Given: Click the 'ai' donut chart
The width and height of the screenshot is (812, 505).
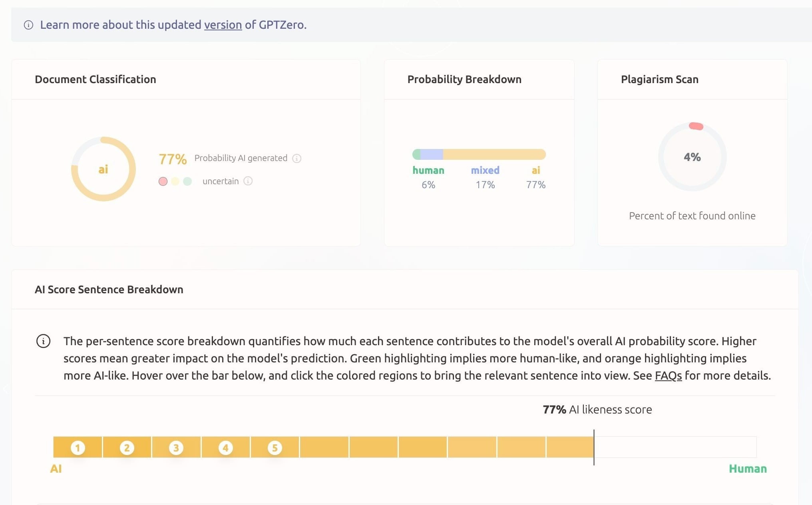Looking at the screenshot, I should click(103, 169).
